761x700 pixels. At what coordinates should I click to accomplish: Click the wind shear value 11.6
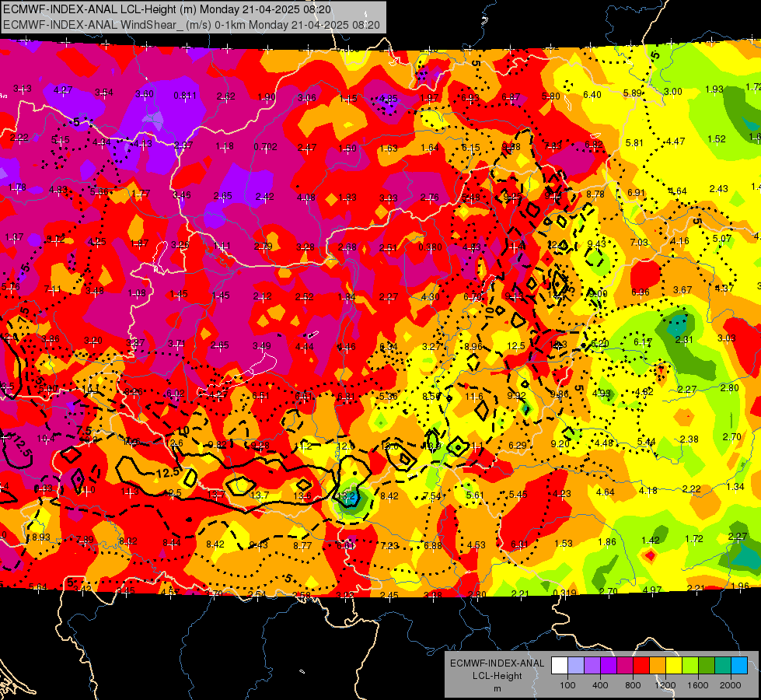pyautogui.click(x=473, y=397)
